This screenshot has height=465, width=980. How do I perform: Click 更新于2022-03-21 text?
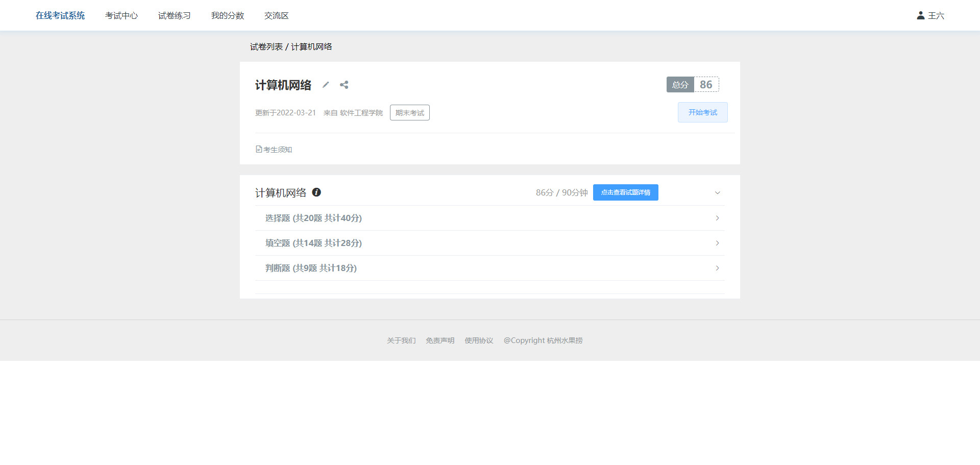285,113
